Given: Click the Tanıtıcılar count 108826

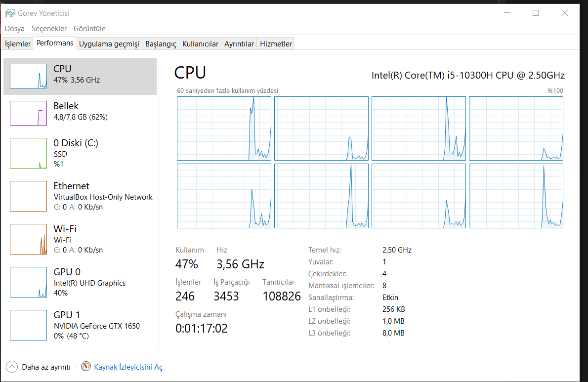Looking at the screenshot, I should click(282, 296).
